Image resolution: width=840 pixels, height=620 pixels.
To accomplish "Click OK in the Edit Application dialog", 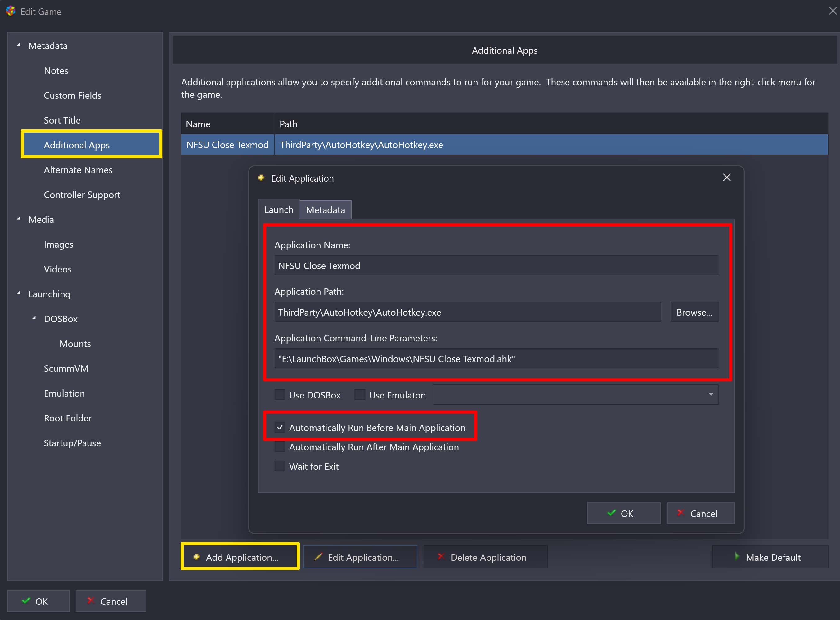I will 624,514.
